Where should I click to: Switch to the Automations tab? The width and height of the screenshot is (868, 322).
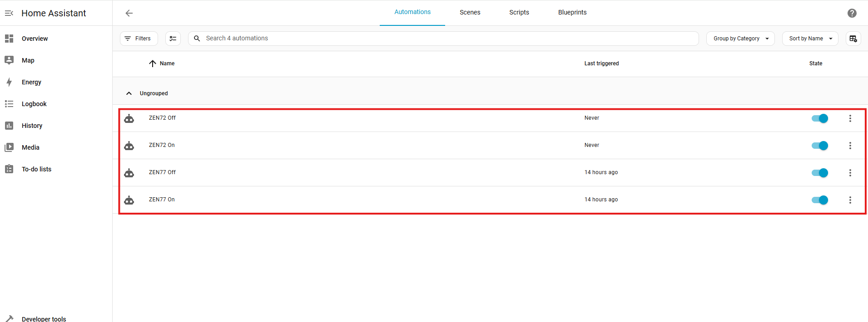(412, 12)
